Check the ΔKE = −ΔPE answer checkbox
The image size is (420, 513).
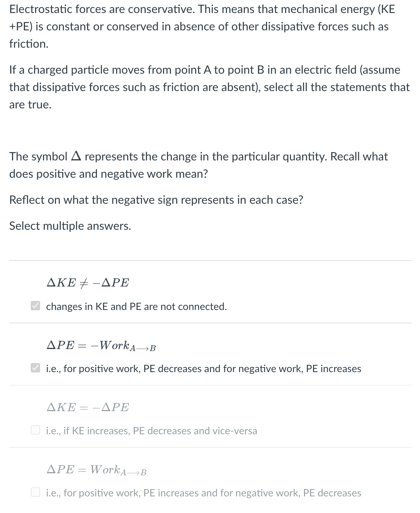[x=35, y=431]
